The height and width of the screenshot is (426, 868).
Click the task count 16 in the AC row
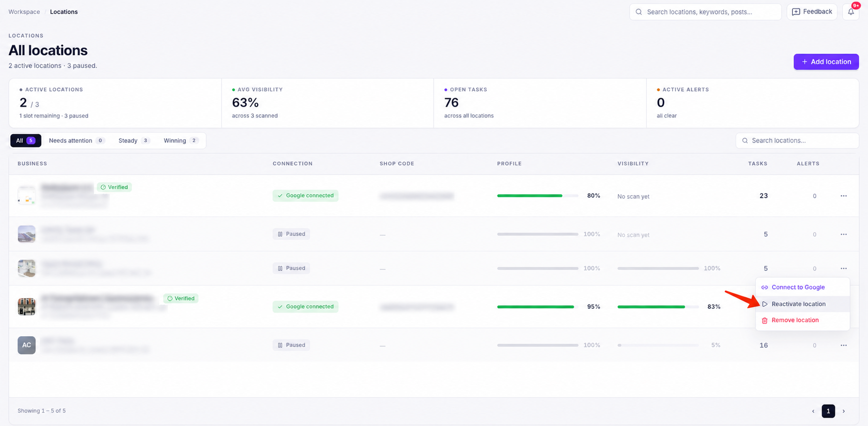(x=764, y=346)
